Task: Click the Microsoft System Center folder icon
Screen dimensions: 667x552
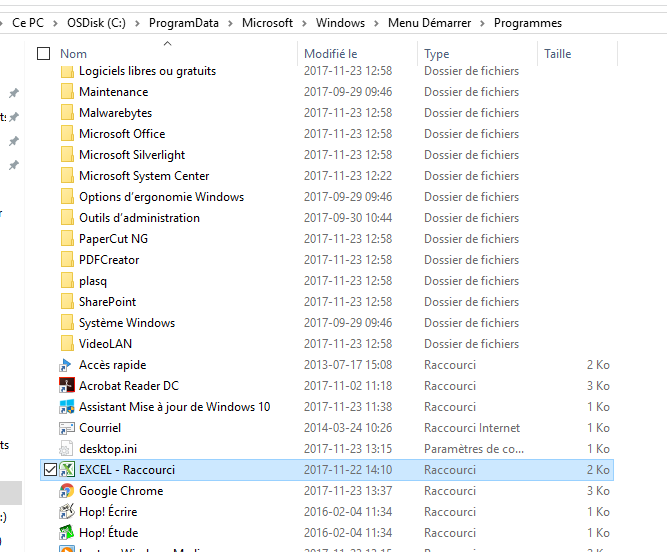Action: [x=67, y=176]
